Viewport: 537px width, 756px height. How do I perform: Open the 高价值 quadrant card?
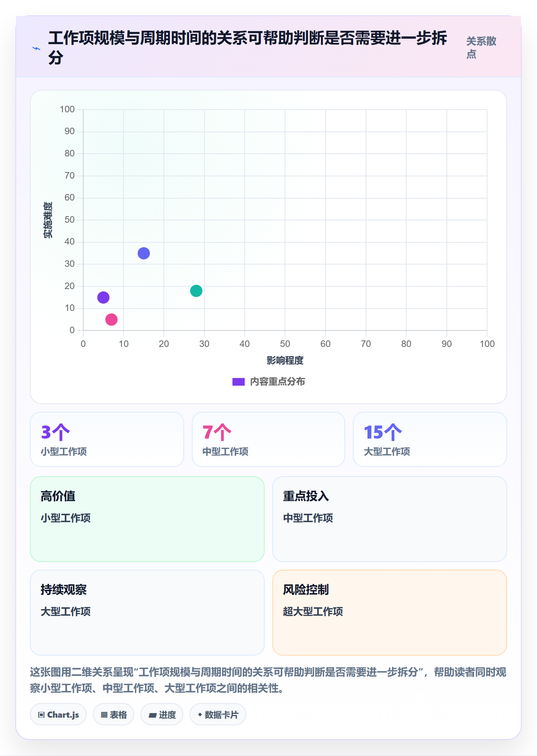point(147,519)
